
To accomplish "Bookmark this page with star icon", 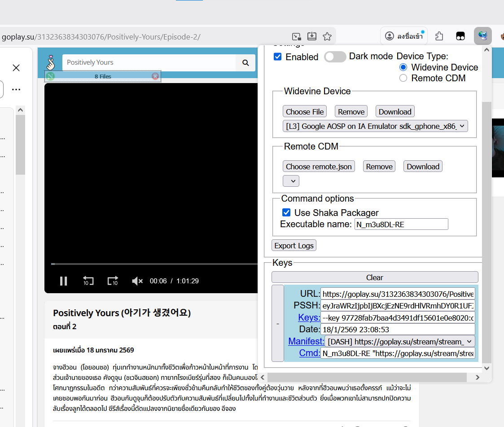I will tap(327, 36).
